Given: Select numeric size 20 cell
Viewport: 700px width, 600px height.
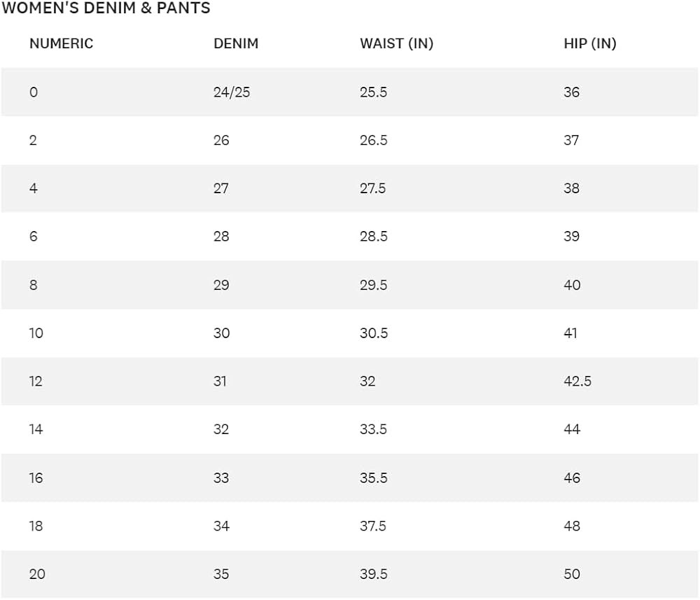Looking at the screenshot, I should pyautogui.click(x=37, y=574).
